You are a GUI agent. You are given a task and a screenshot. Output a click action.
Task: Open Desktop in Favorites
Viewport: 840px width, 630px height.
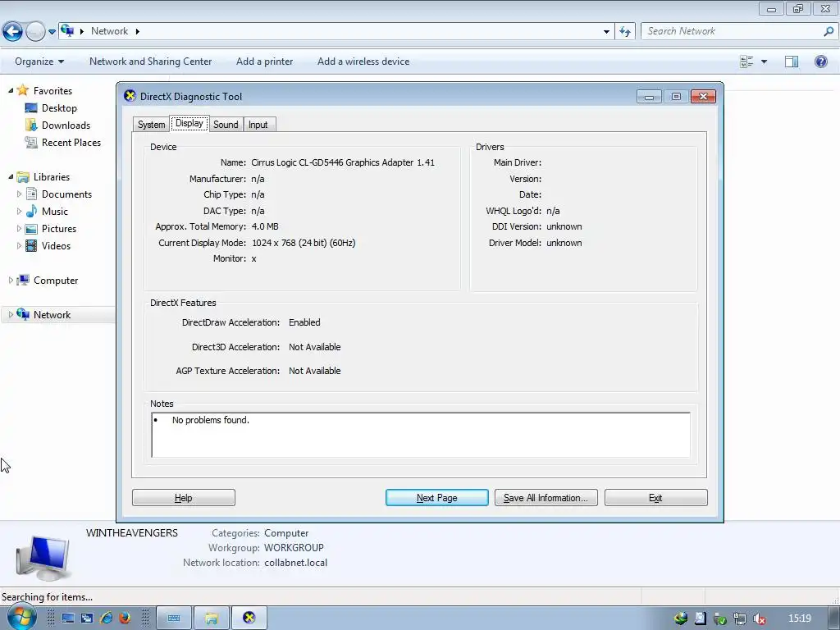59,108
